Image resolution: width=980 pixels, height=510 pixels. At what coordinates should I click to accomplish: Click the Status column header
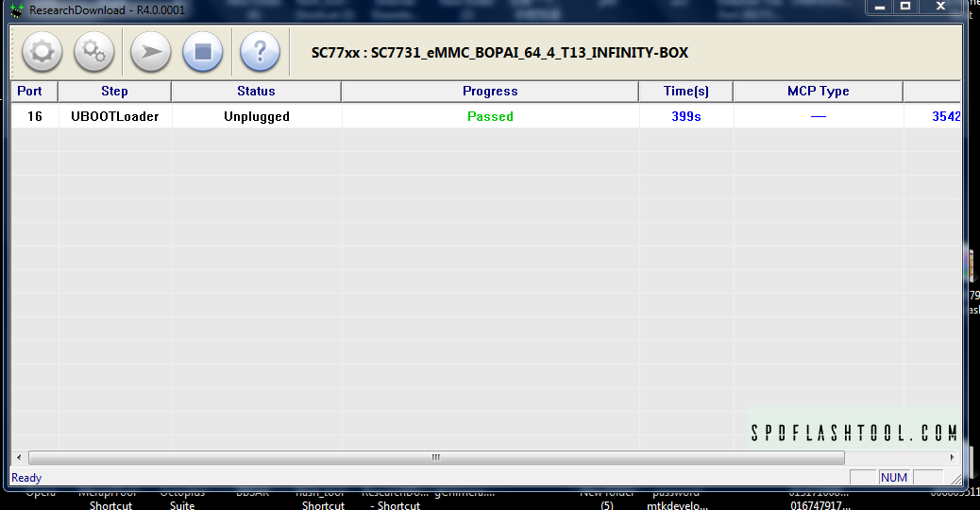(256, 92)
